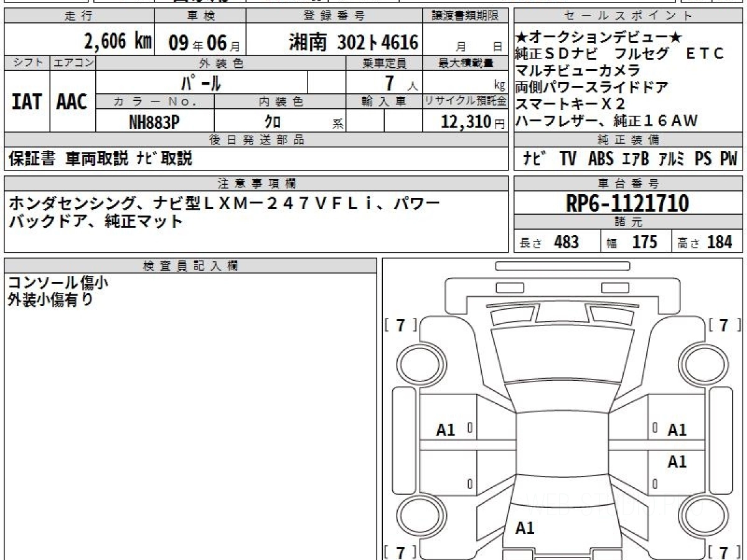The width and height of the screenshot is (747, 560).
Task: Click the 登録番号 header
Action: point(334,16)
